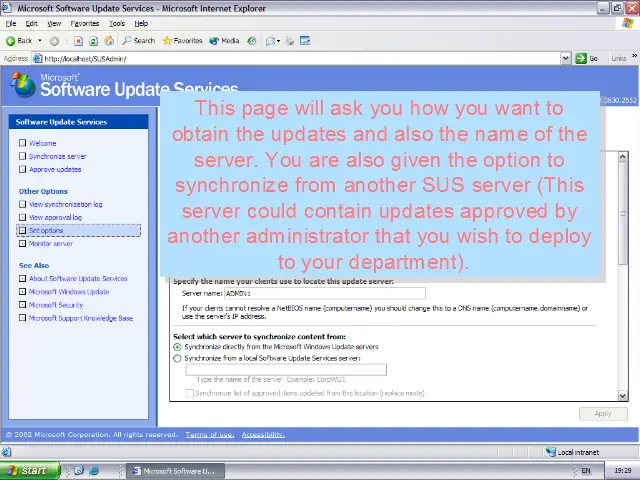Click the Stop loading icon
Image resolution: width=640 pixels, height=480 pixels.
78,41
